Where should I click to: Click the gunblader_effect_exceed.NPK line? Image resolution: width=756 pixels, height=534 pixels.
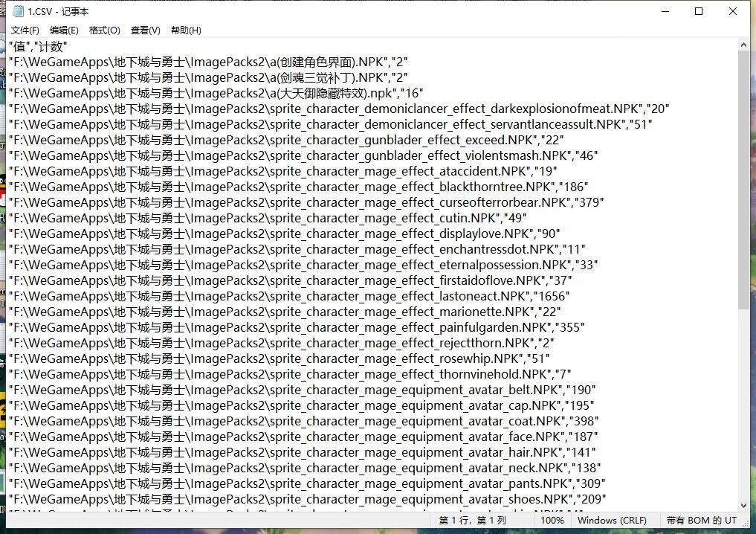(x=286, y=140)
